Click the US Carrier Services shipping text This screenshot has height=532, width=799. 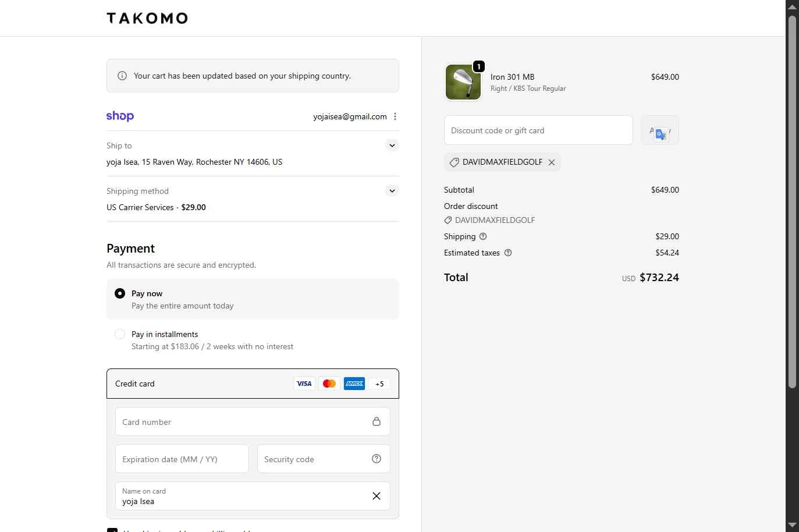click(x=140, y=207)
